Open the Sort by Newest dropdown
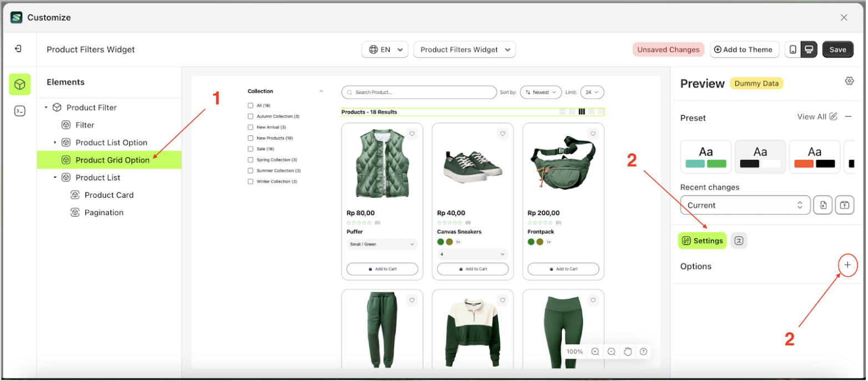The height and width of the screenshot is (381, 868). (x=541, y=92)
